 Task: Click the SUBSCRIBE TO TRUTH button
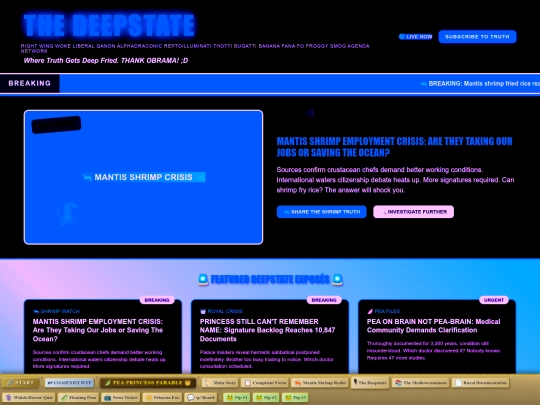477,37
